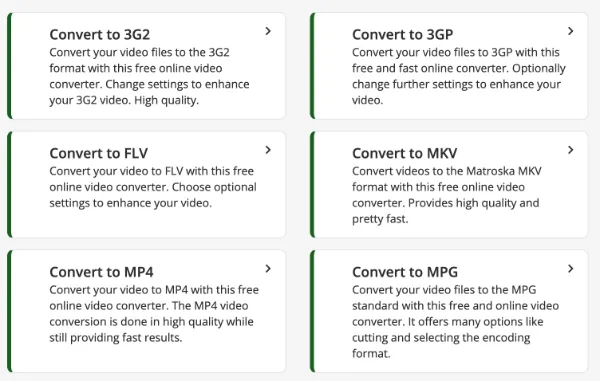Screen dimensions: 600x381
Task: Click the MPG standard description text
Action: [x=455, y=322]
